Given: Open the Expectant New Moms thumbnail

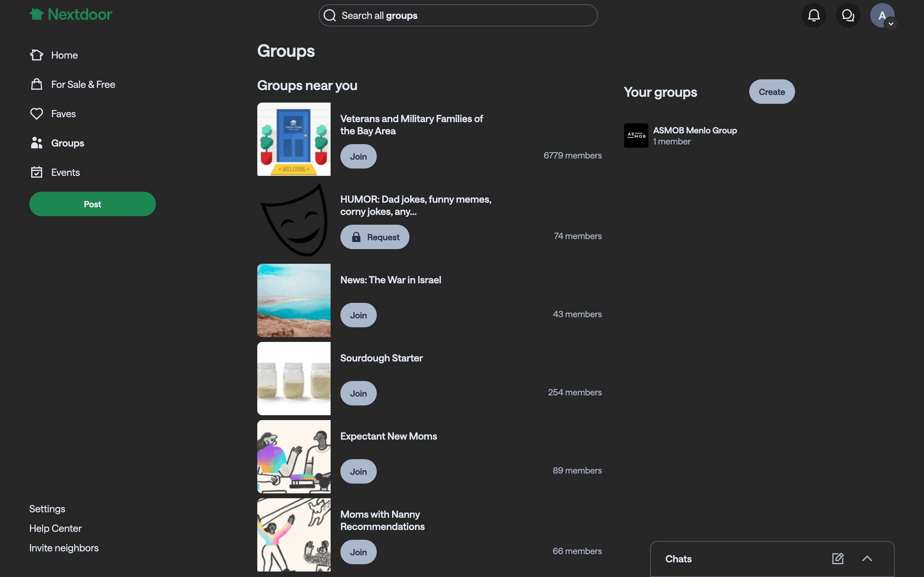Looking at the screenshot, I should [294, 457].
